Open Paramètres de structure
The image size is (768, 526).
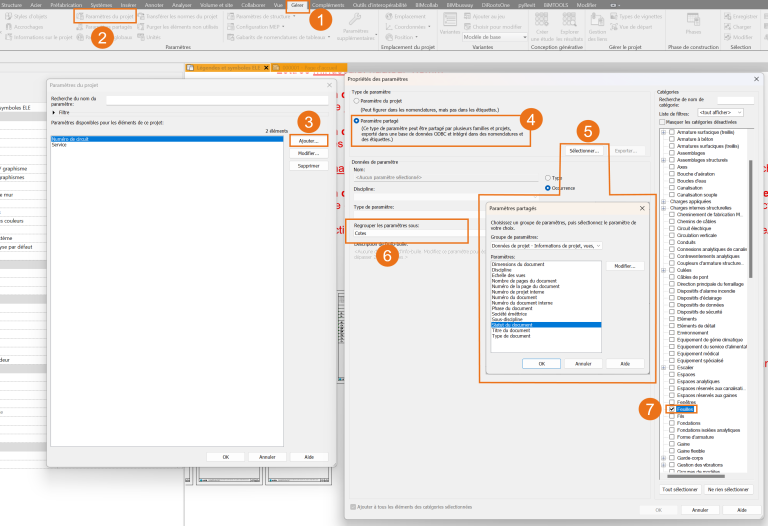[261, 16]
